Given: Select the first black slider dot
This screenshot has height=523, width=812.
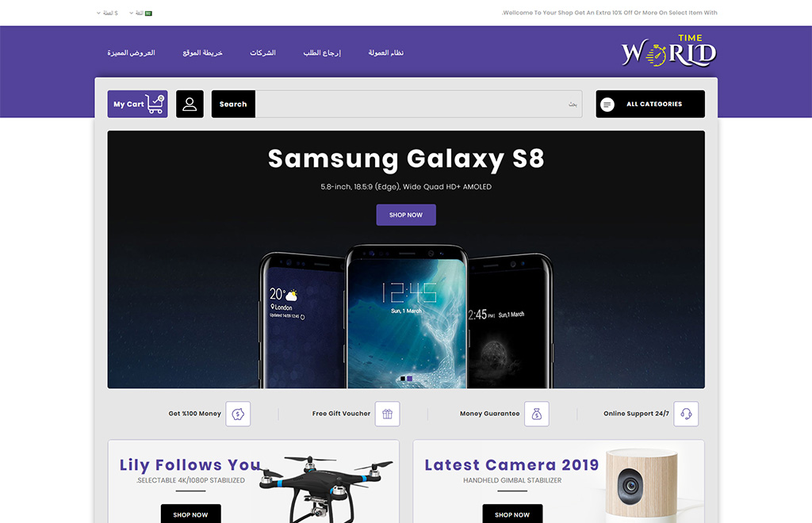Looking at the screenshot, I should [x=402, y=379].
